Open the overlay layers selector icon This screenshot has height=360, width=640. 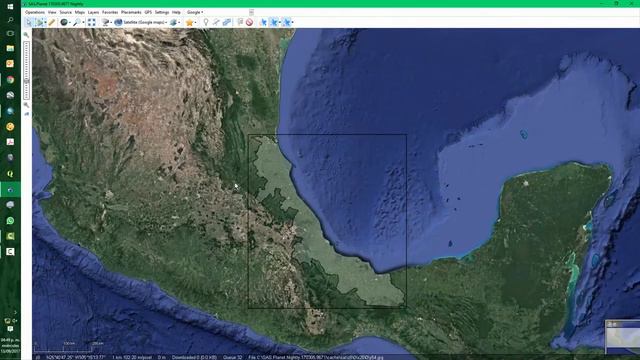(x=173, y=22)
